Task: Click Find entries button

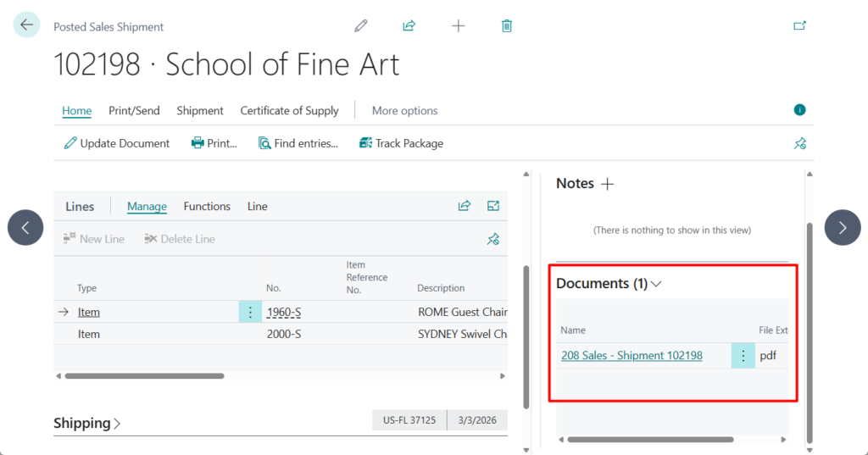Action: coord(298,143)
